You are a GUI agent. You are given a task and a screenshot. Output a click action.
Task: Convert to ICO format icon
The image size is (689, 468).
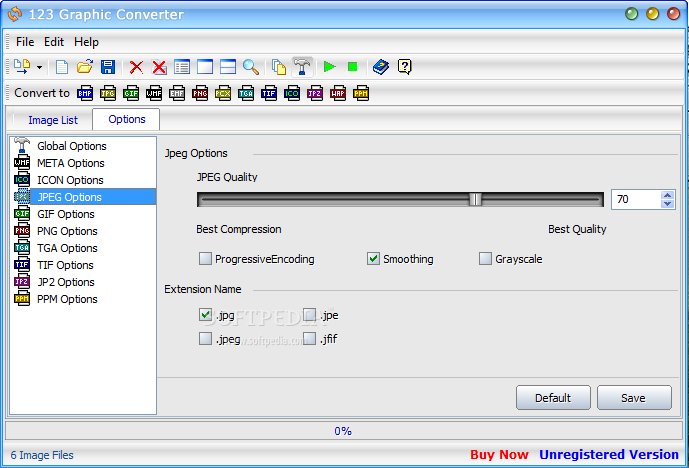point(292,93)
